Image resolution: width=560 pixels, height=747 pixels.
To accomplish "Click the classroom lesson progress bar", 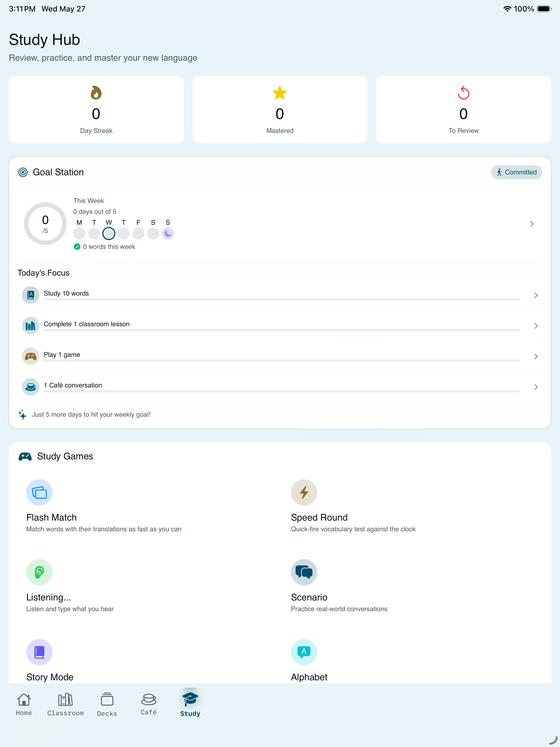I will point(282,330).
